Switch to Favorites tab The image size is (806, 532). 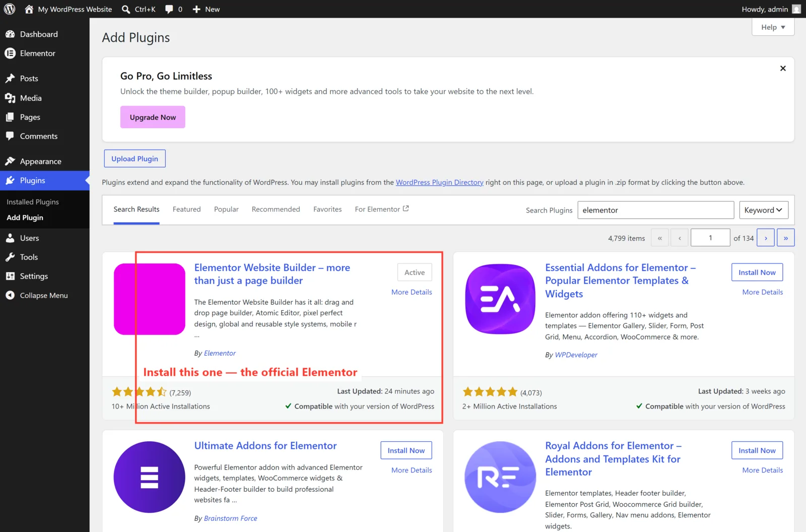pos(327,209)
